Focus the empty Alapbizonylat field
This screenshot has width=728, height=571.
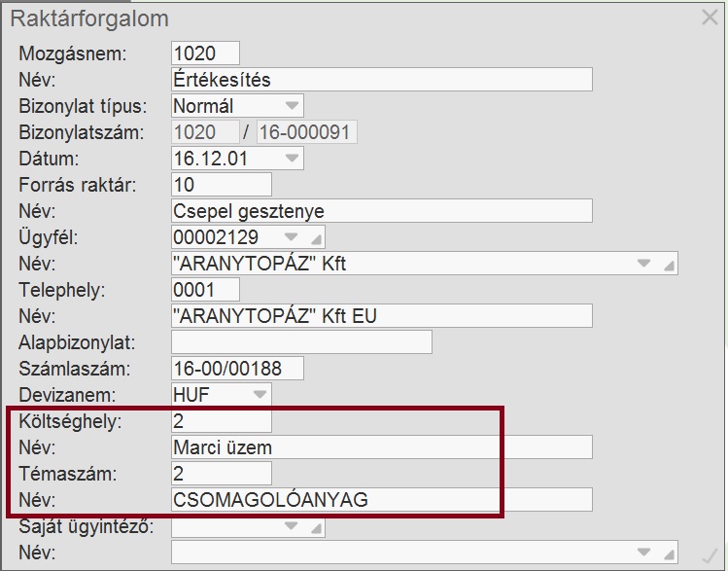[x=301, y=342]
